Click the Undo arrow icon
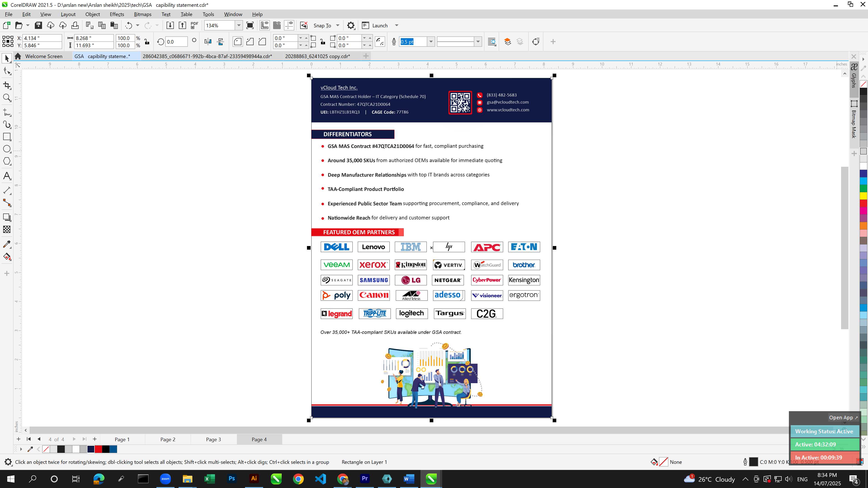The image size is (868, 488). tap(128, 26)
